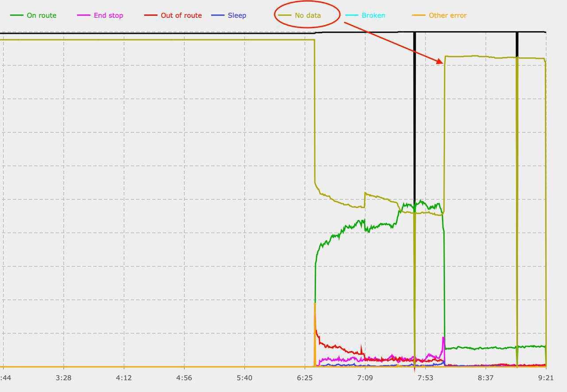Select the 5:40 time axis label
Viewport: 567px width, 392px height.
[245, 378]
